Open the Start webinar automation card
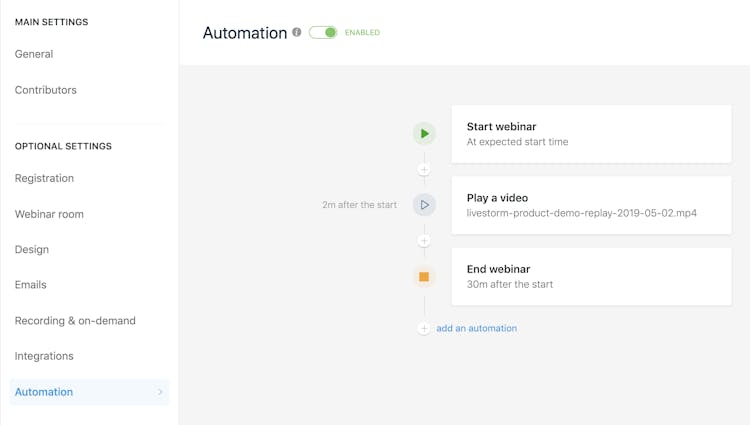This screenshot has height=425, width=750. pyautogui.click(x=591, y=134)
